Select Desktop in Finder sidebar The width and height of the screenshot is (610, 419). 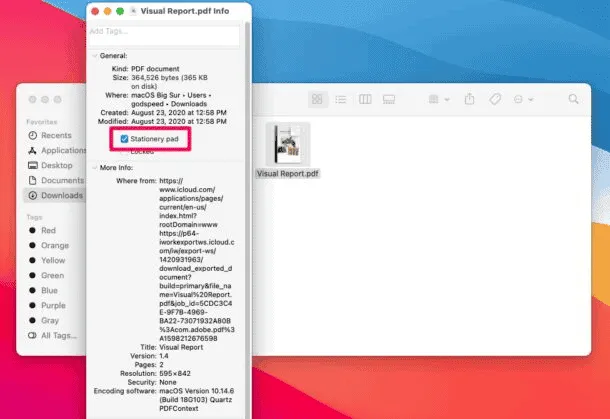(x=55, y=165)
